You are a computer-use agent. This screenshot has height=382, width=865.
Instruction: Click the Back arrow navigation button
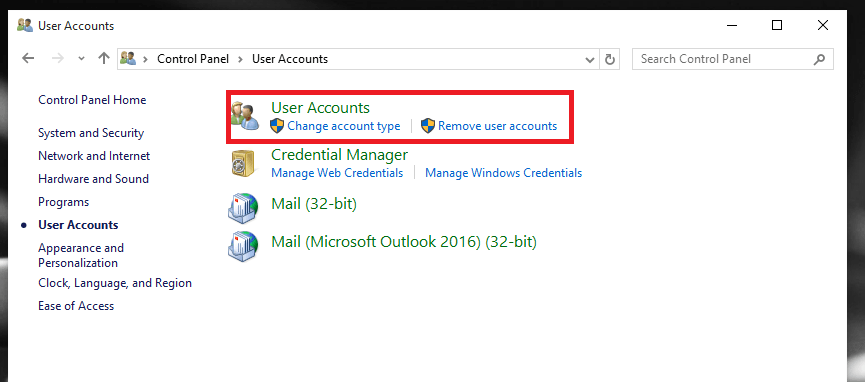28,59
